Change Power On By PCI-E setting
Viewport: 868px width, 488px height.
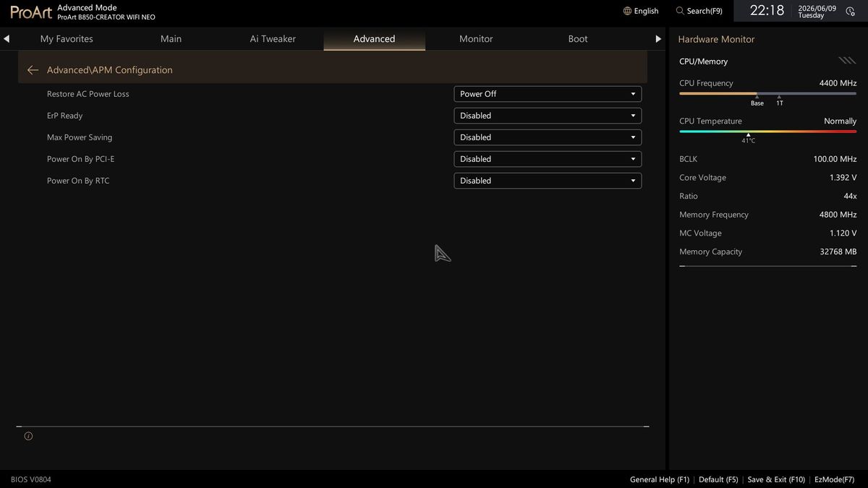[x=548, y=159]
